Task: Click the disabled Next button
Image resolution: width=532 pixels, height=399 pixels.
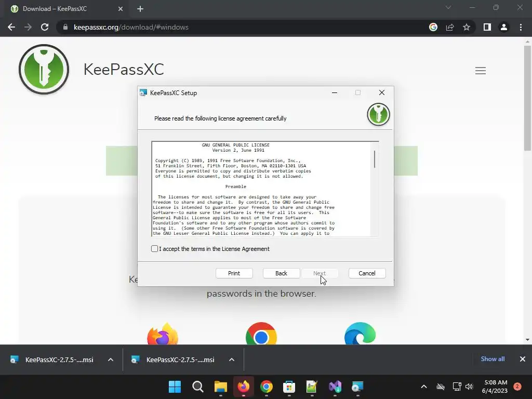Action: (320, 273)
